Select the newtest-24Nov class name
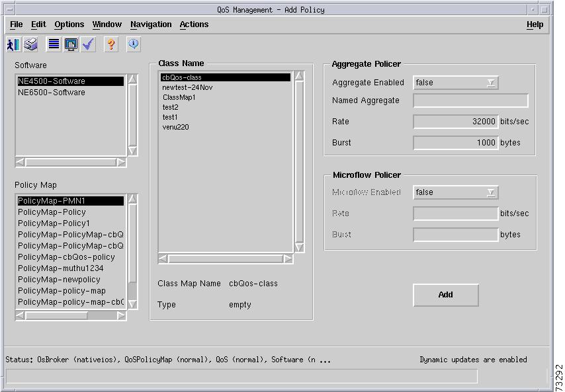This screenshot has width=565, height=392. click(x=226, y=87)
